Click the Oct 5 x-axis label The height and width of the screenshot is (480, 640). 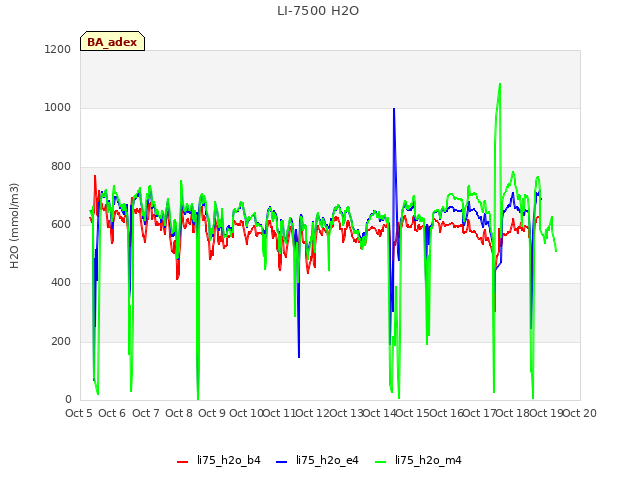tap(79, 413)
